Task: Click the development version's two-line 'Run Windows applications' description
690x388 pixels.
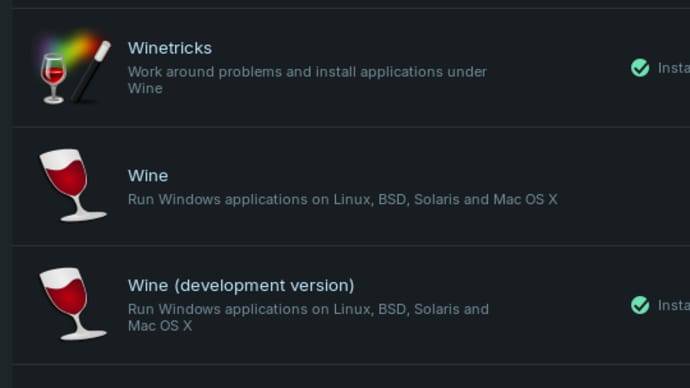Action: click(308, 317)
